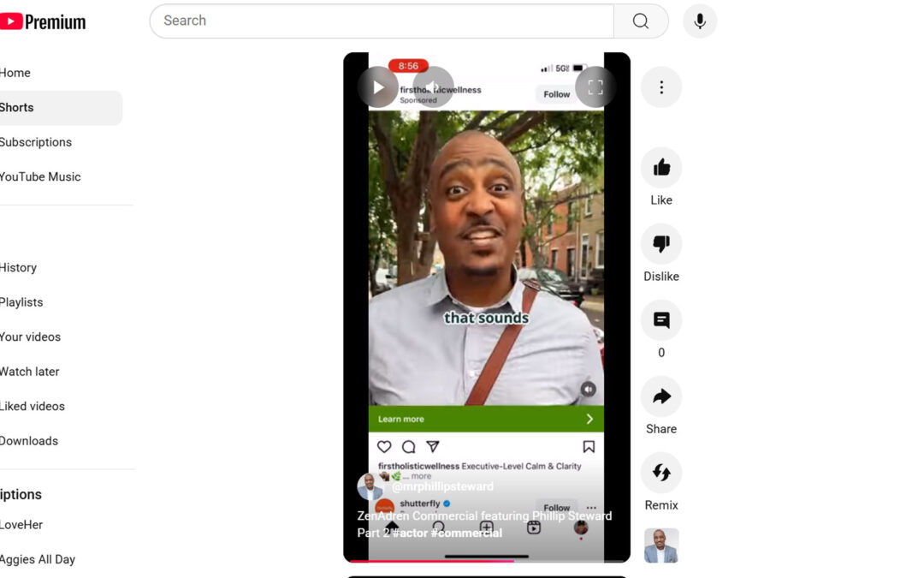Open the YouTube Premium home logo
This screenshot has width=924, height=578.
(43, 21)
